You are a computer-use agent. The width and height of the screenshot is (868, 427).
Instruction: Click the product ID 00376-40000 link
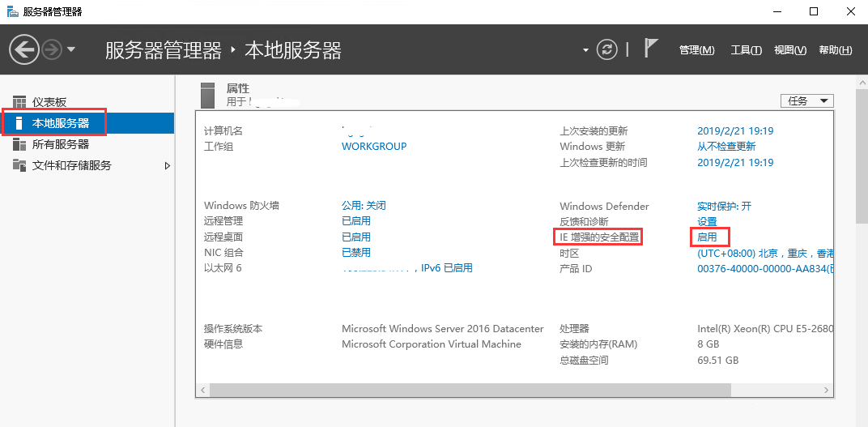pos(765,269)
